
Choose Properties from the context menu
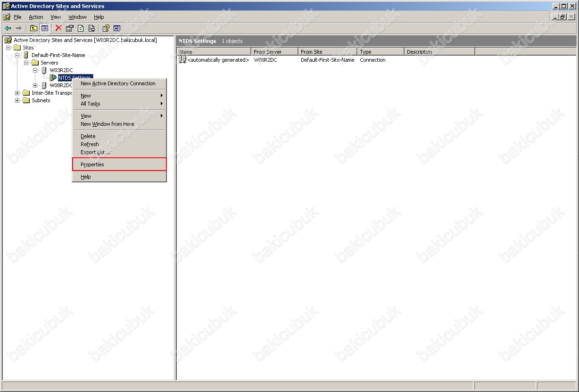92,164
